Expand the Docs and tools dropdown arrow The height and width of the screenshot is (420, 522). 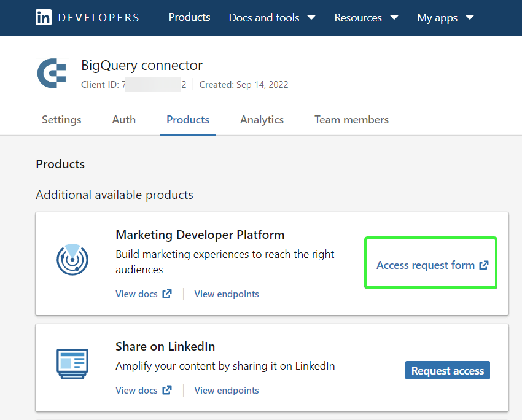pyautogui.click(x=311, y=17)
